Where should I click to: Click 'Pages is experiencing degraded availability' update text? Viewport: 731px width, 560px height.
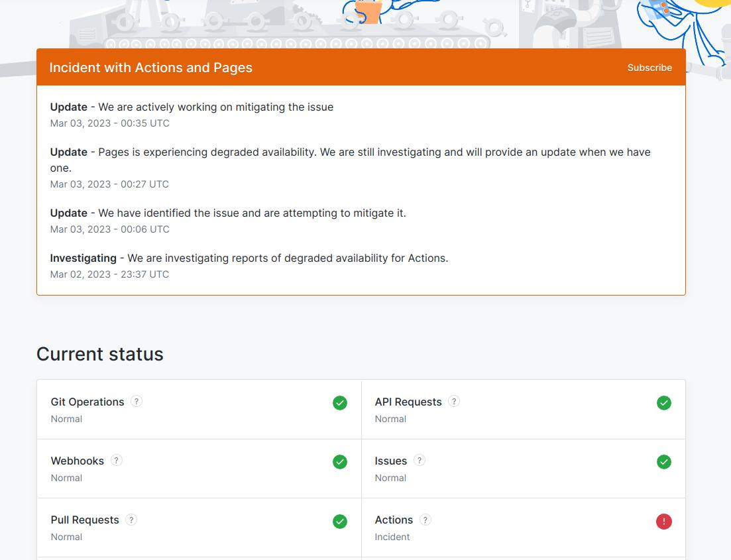(x=350, y=160)
